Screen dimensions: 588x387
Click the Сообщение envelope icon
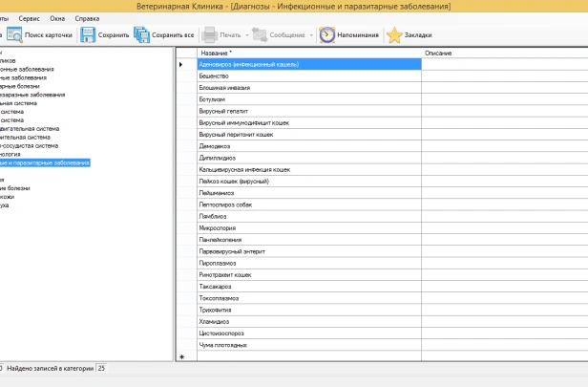click(x=260, y=35)
